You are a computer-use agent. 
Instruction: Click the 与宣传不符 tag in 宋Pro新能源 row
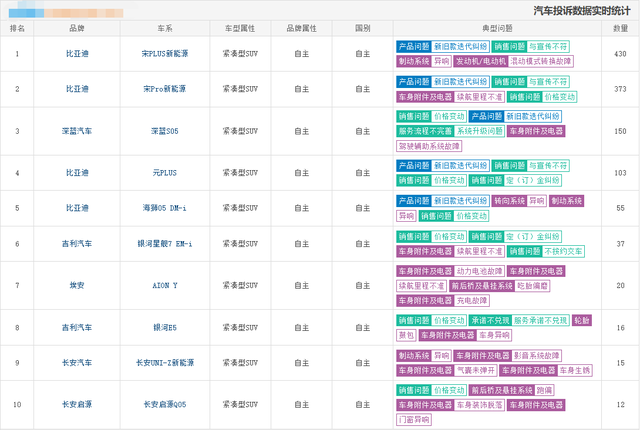click(x=548, y=82)
